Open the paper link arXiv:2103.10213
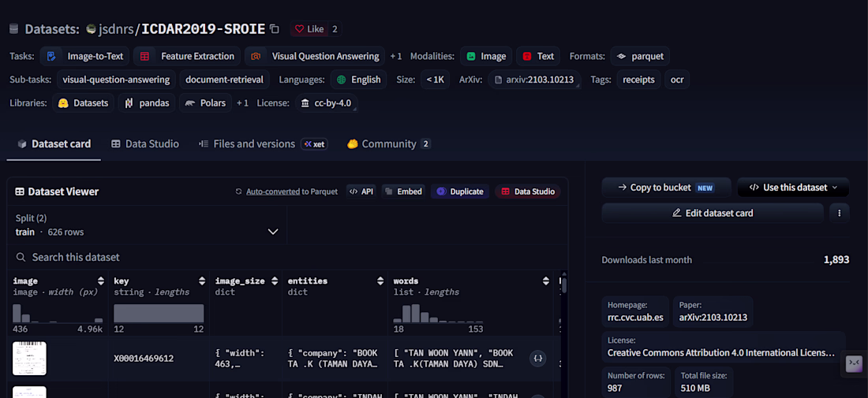This screenshot has height=398, width=868. (713, 318)
